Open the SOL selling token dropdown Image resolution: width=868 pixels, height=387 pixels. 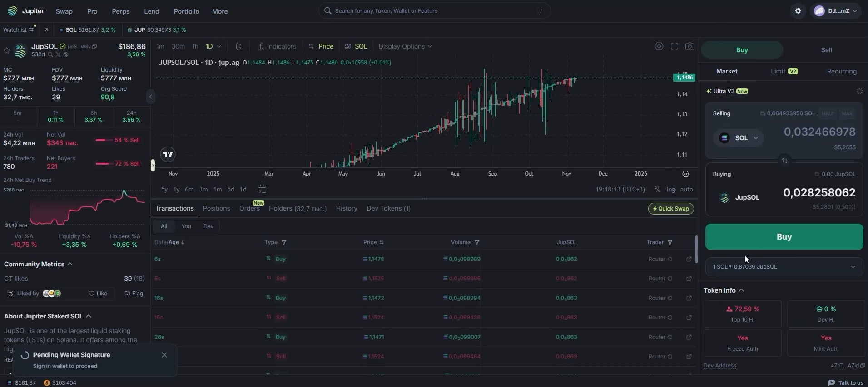pyautogui.click(x=739, y=138)
